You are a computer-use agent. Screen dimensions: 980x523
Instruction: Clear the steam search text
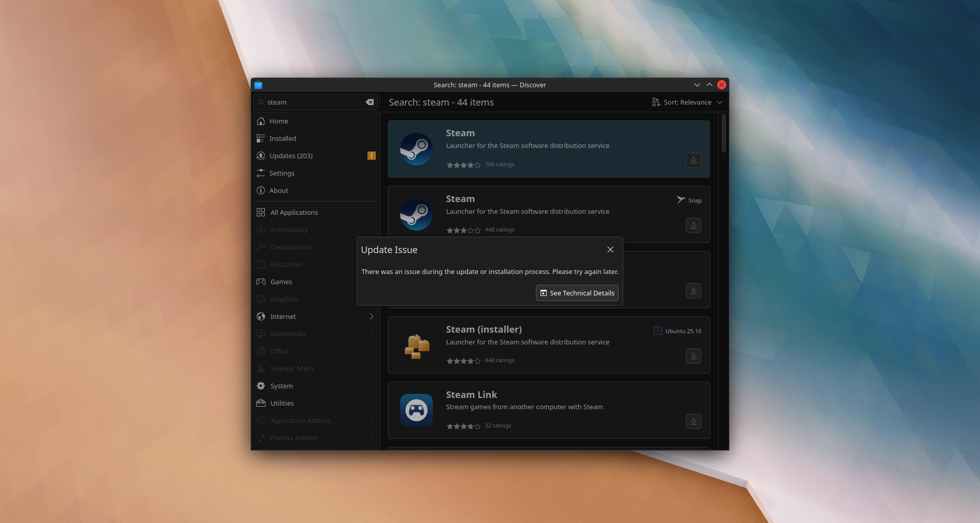(370, 102)
